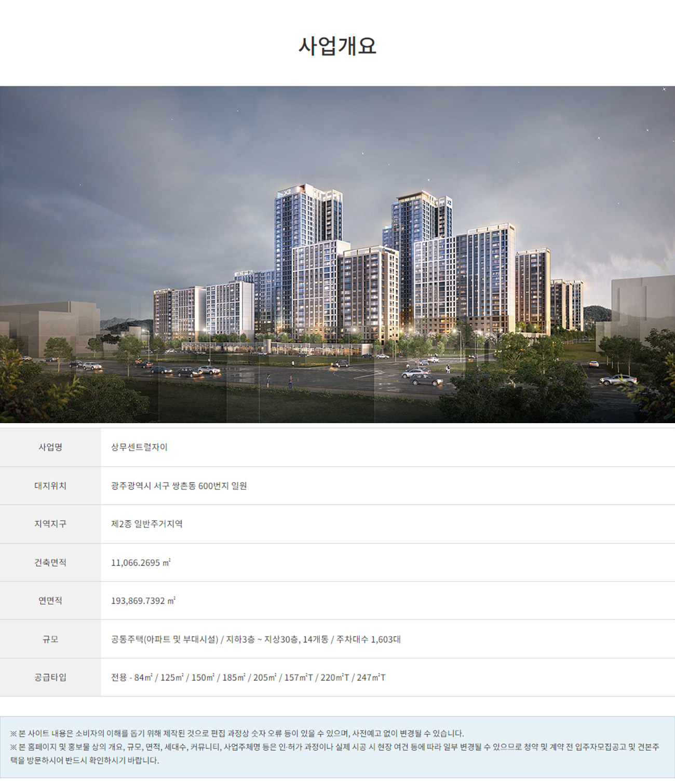Select the 상무센트럴자이 project name value
The height and width of the screenshot is (784, 675).
tap(139, 447)
